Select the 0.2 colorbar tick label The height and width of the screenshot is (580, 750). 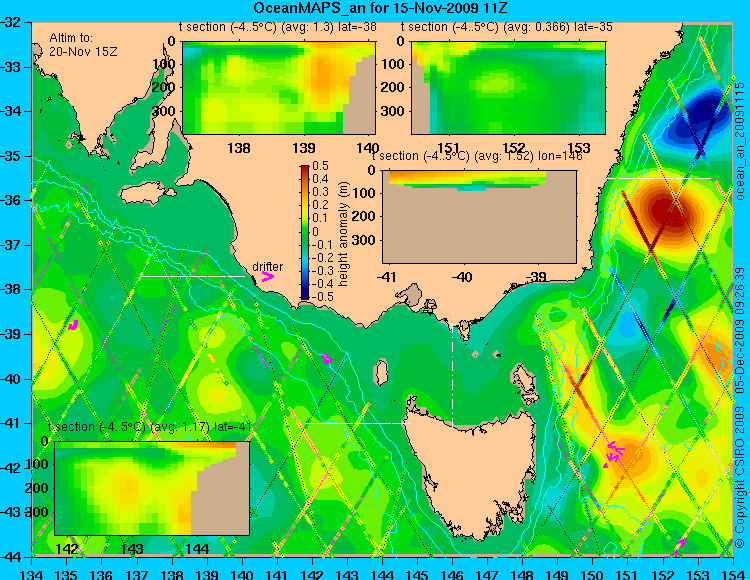320,205
